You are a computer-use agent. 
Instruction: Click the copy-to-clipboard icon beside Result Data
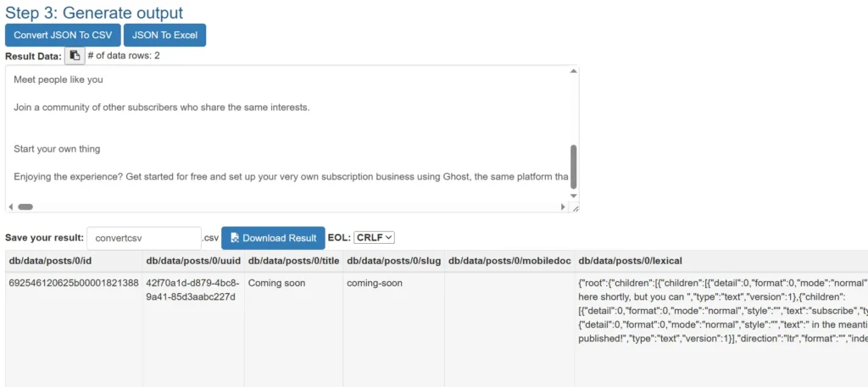[75, 56]
